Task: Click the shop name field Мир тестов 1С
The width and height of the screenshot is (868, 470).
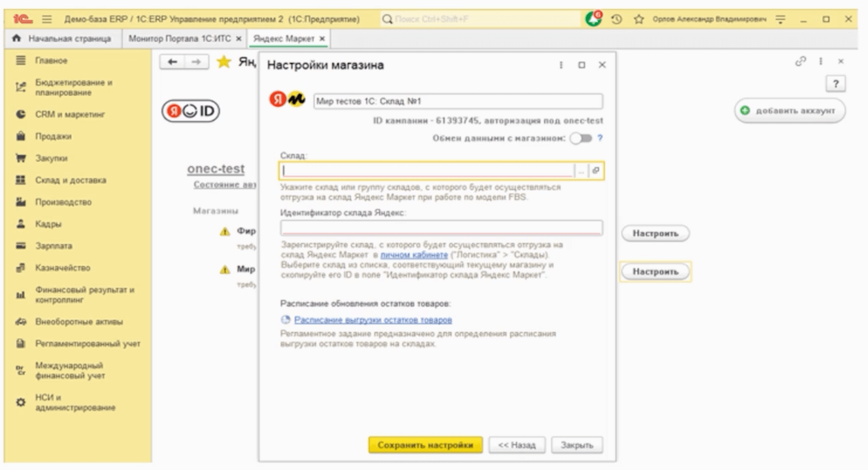Action: [458, 101]
